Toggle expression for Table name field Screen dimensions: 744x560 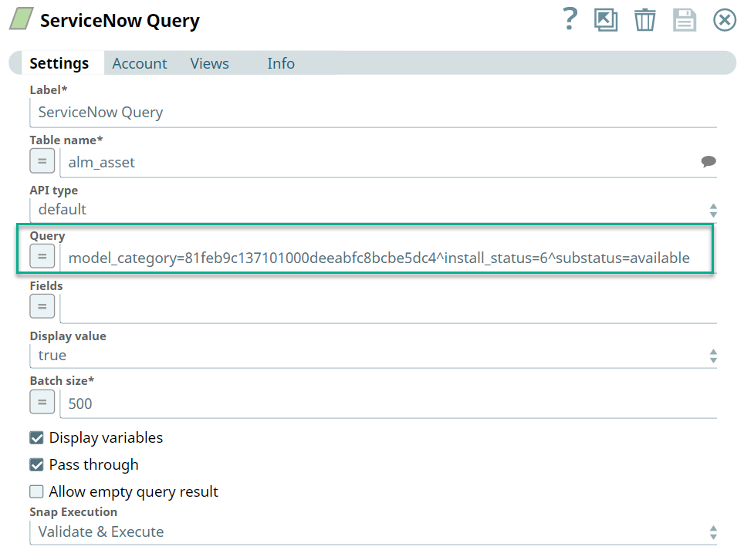click(42, 161)
